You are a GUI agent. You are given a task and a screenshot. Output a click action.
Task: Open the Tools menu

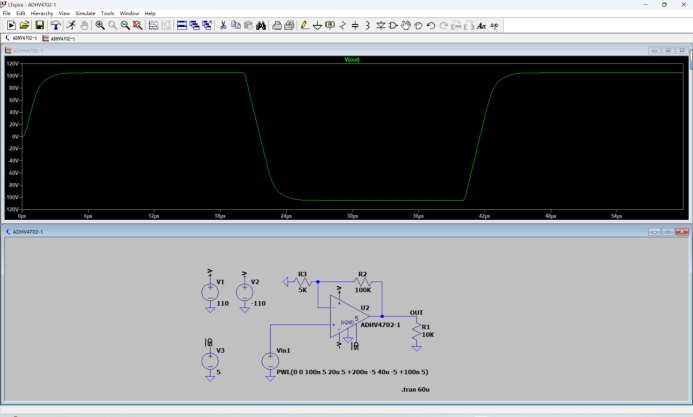(x=107, y=13)
